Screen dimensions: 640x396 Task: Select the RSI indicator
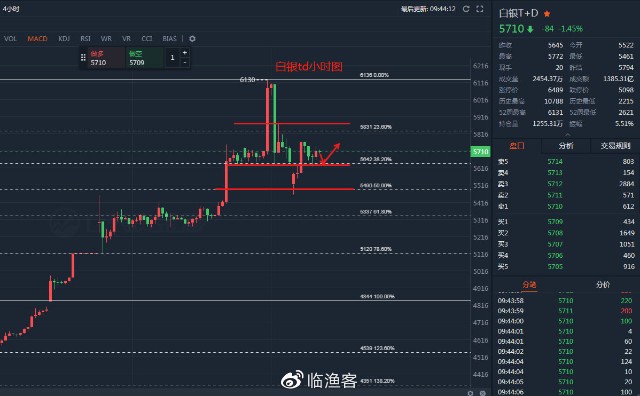(85, 38)
